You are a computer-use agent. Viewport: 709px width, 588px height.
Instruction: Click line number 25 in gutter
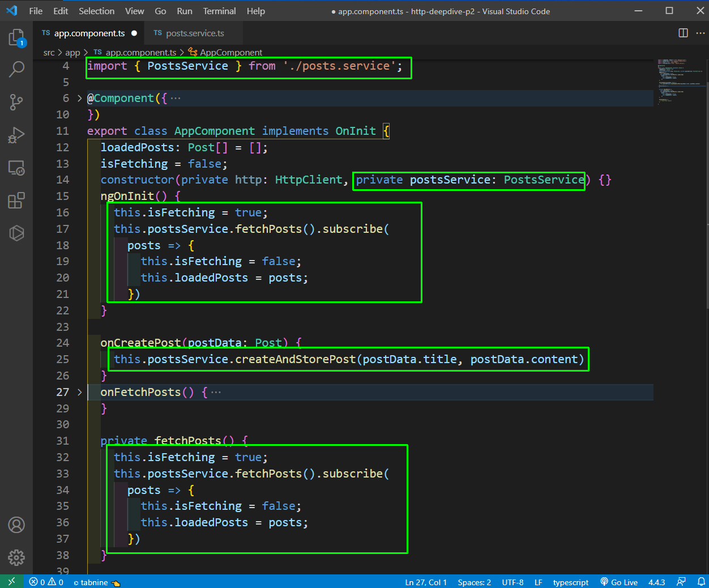[x=62, y=359]
